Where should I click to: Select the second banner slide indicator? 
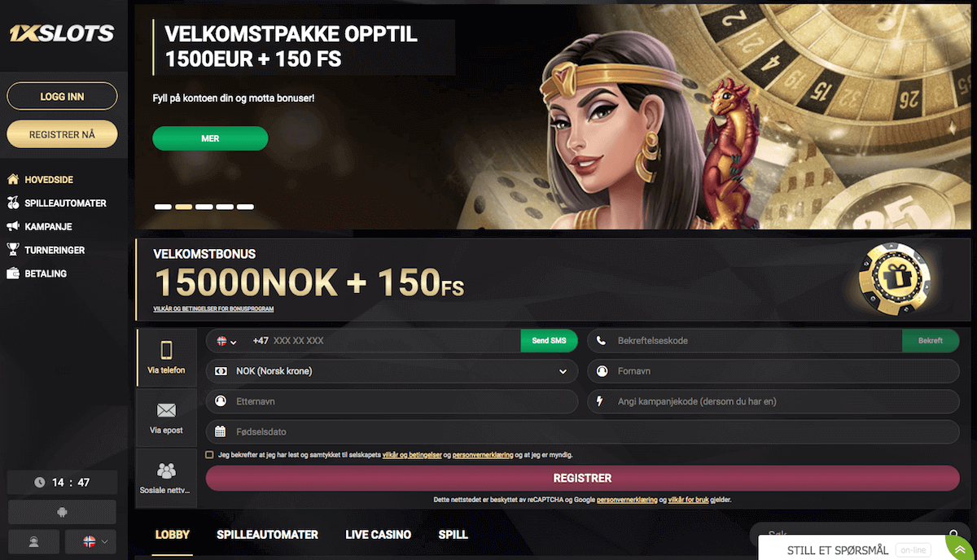pyautogui.click(x=184, y=207)
